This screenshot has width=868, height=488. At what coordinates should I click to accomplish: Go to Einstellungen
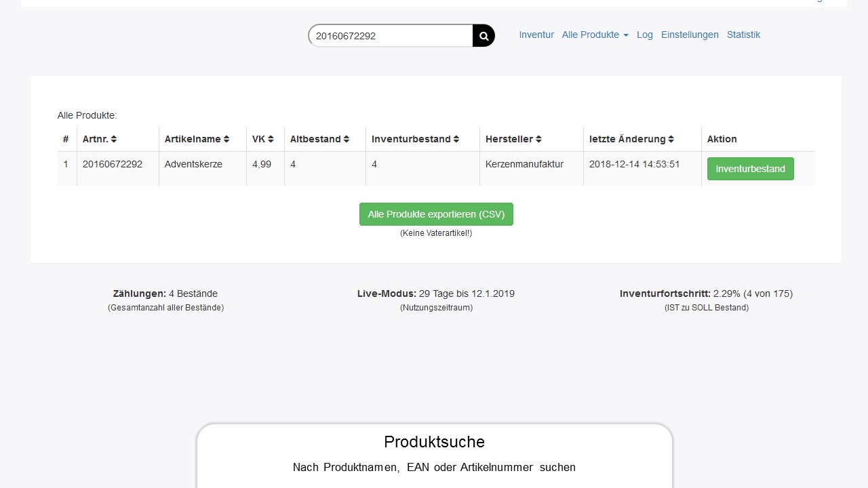tap(690, 35)
